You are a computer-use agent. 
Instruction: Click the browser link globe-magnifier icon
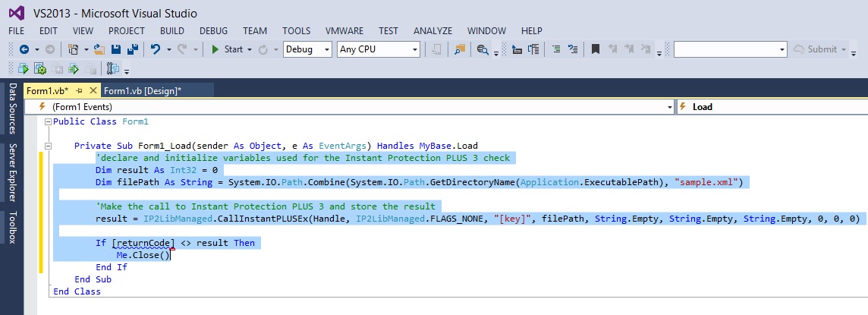point(482,49)
